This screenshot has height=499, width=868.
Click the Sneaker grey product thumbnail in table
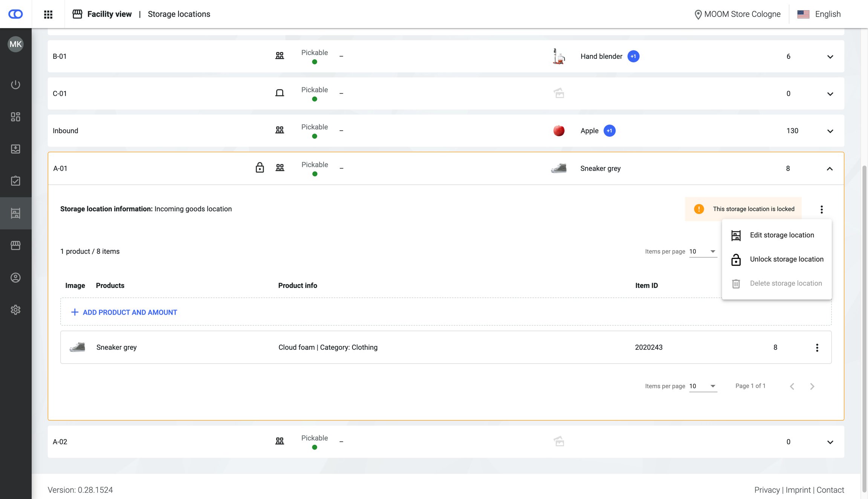click(x=77, y=347)
